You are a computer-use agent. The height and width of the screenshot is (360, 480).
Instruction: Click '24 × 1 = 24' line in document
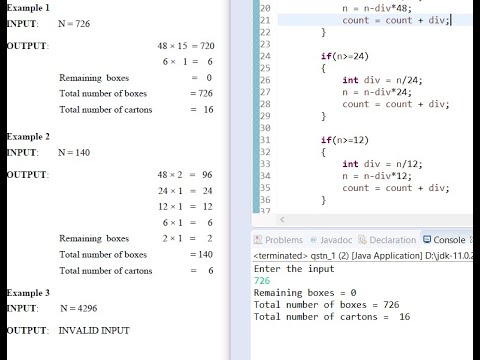(185, 191)
